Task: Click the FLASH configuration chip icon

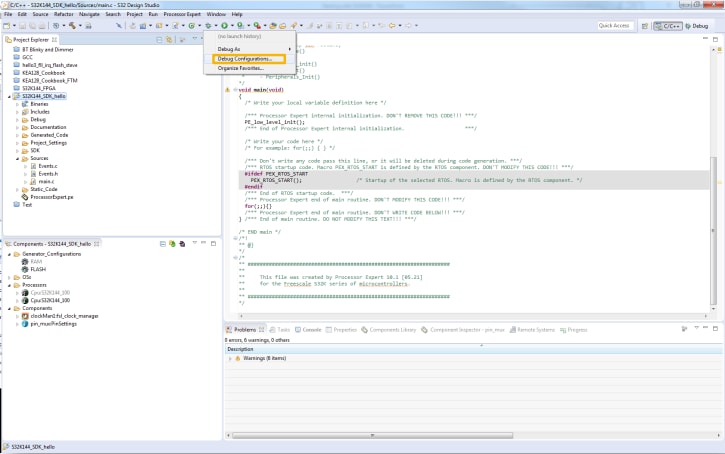Action: [x=25, y=270]
